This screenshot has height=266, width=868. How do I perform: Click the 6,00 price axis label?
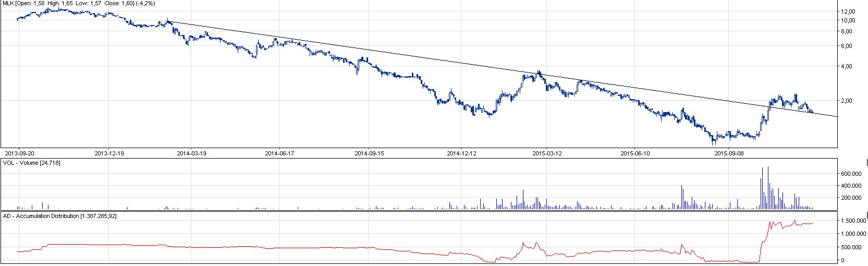[x=847, y=46]
